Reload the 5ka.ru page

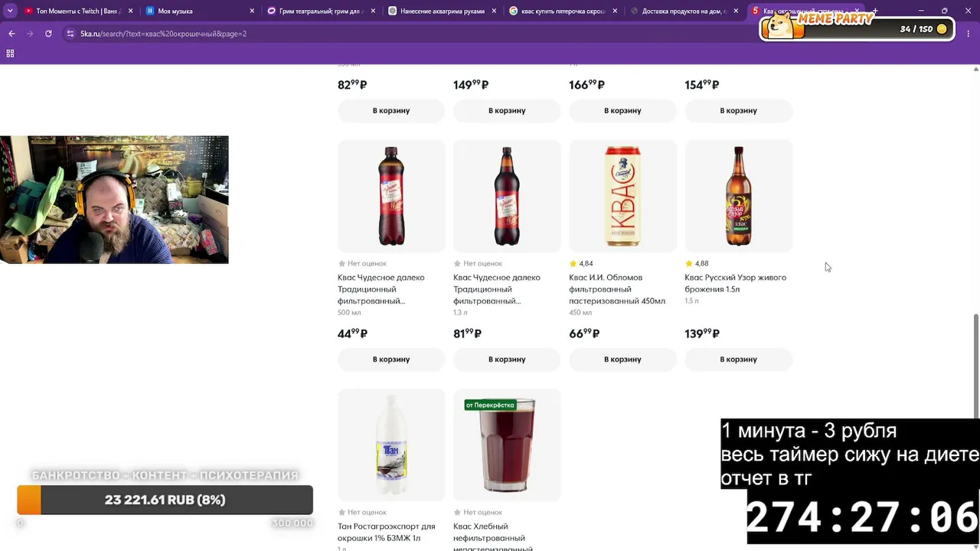[48, 34]
